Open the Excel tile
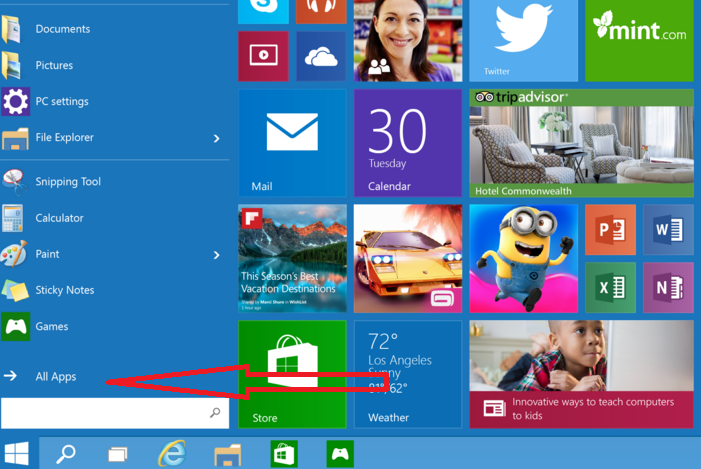The image size is (701, 469). click(x=610, y=287)
